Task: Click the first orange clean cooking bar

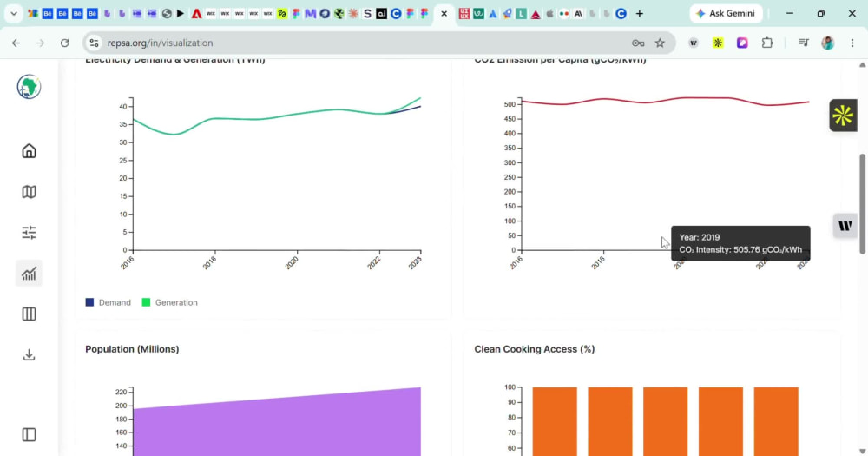Action: [x=555, y=421]
